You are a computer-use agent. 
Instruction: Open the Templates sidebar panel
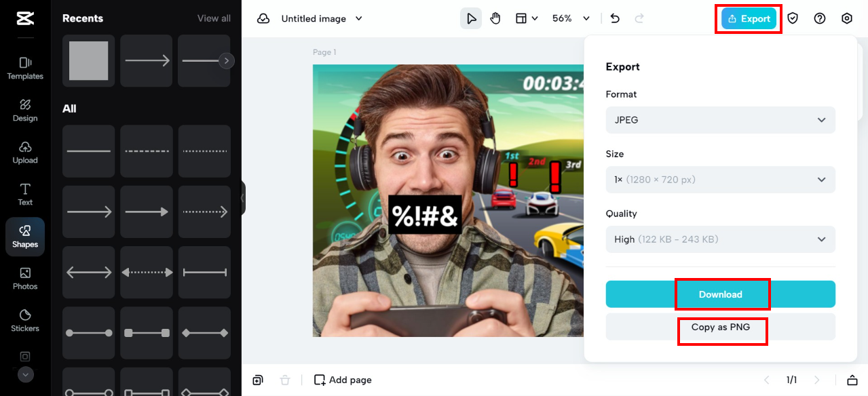(25, 68)
